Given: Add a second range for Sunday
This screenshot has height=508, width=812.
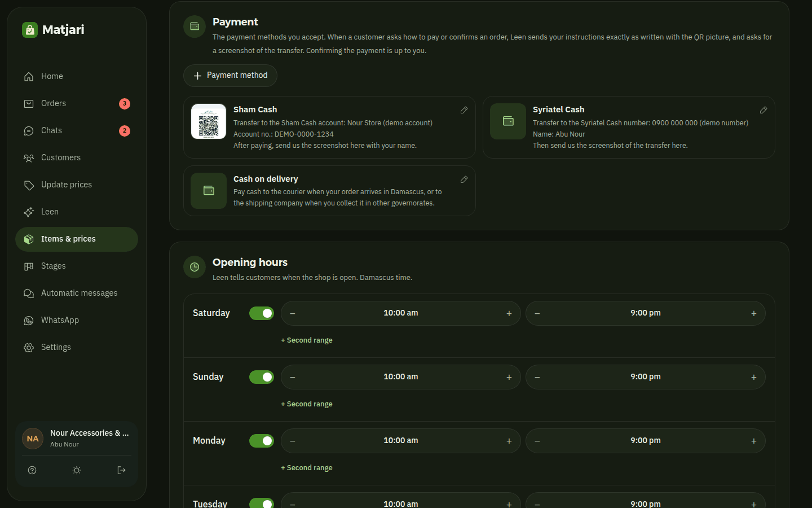Looking at the screenshot, I should [307, 404].
